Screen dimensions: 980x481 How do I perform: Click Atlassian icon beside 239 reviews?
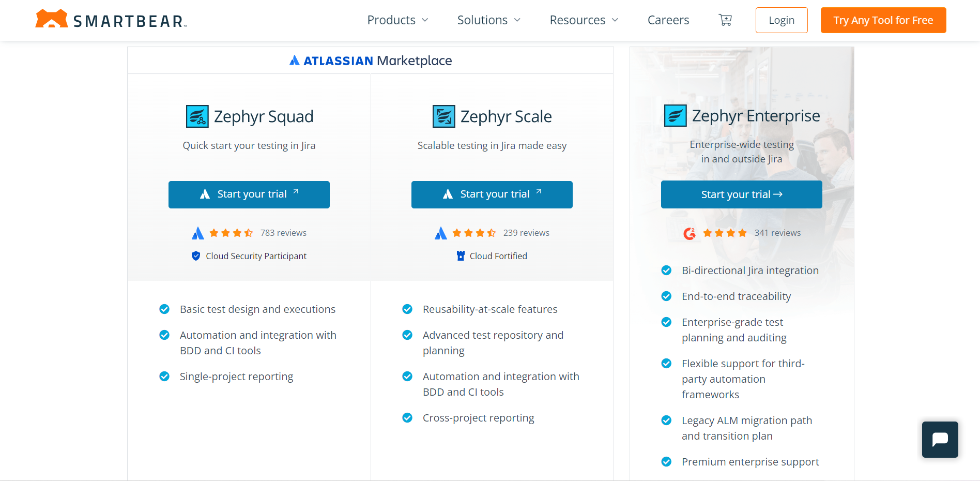(x=441, y=233)
